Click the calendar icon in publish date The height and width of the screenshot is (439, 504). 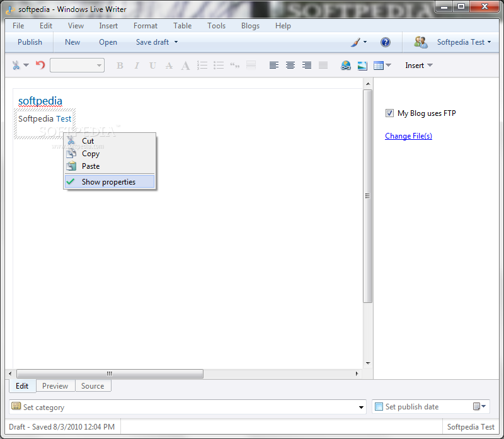point(476,406)
